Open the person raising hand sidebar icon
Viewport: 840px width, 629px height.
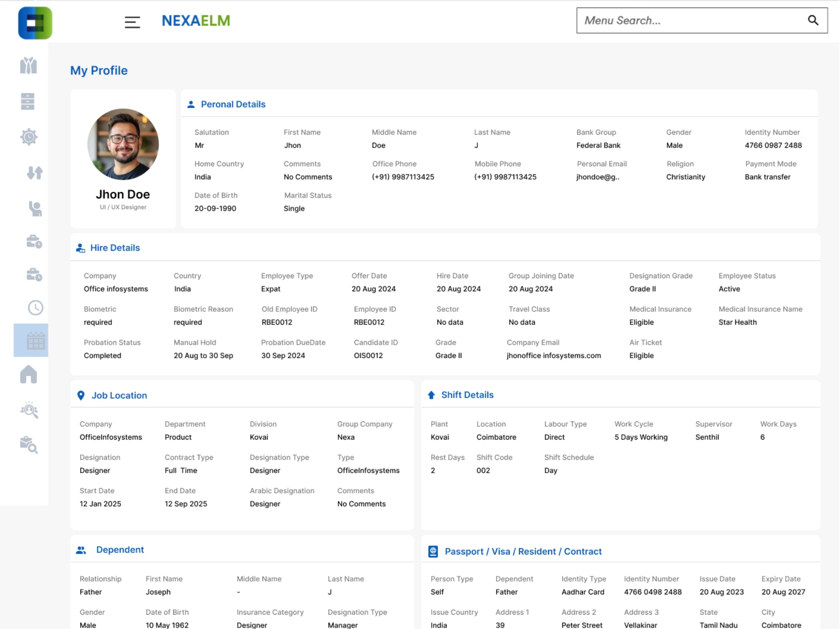(35, 209)
